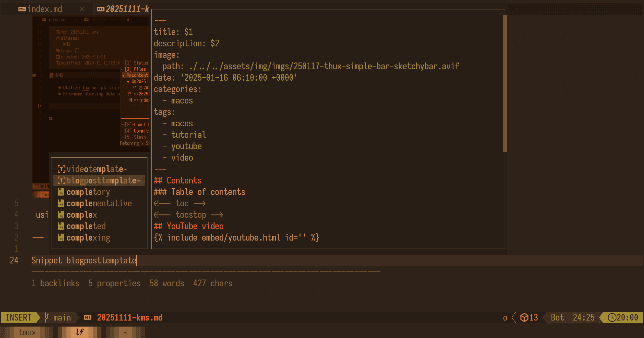
Task: Click the clock icon in statusline
Action: point(612,318)
